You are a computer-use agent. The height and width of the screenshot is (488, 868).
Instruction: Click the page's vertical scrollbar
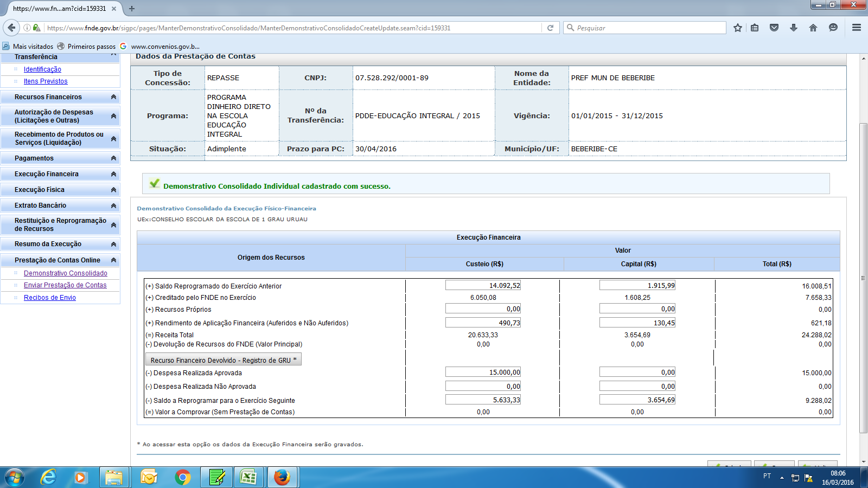tap(863, 271)
